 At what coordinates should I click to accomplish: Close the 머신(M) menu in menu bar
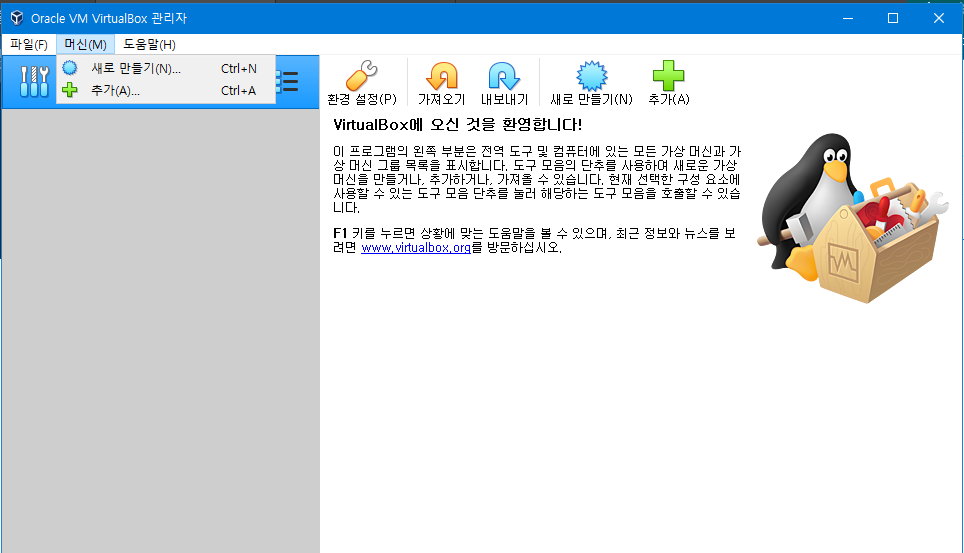85,44
